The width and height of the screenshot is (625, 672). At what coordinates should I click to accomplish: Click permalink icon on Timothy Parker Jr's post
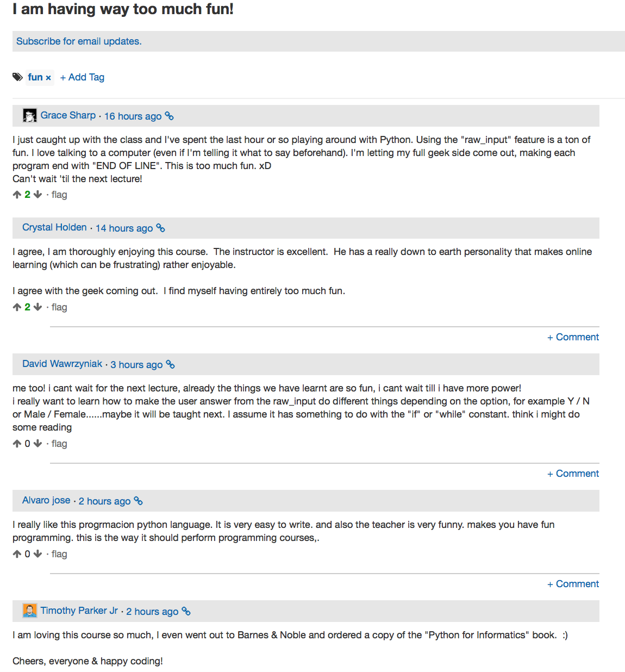(x=186, y=611)
